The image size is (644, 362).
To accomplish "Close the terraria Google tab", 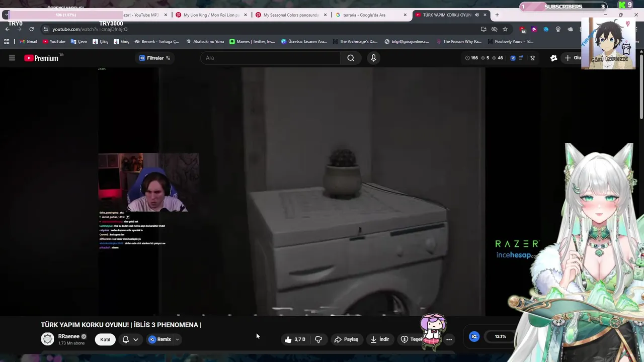I will [405, 15].
